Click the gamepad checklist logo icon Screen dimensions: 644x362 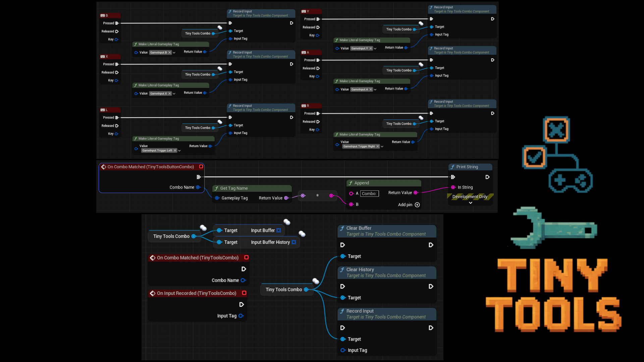point(557,155)
